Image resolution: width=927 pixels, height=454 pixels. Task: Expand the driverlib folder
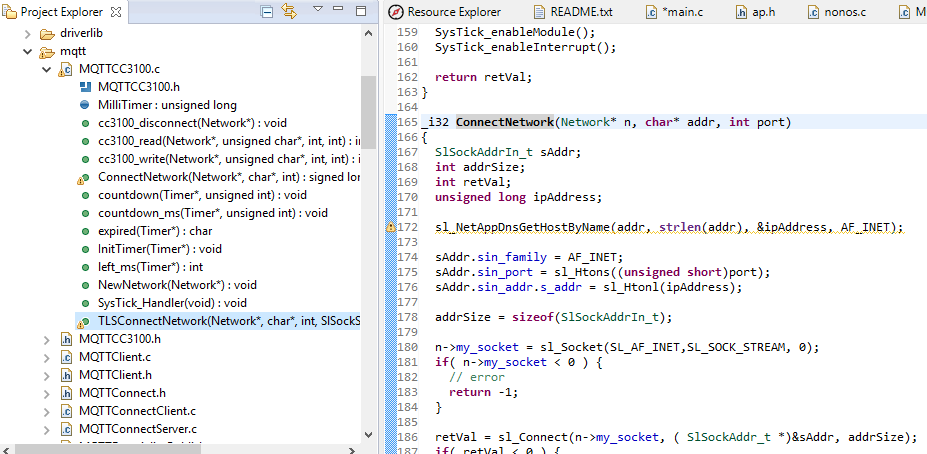(x=27, y=33)
